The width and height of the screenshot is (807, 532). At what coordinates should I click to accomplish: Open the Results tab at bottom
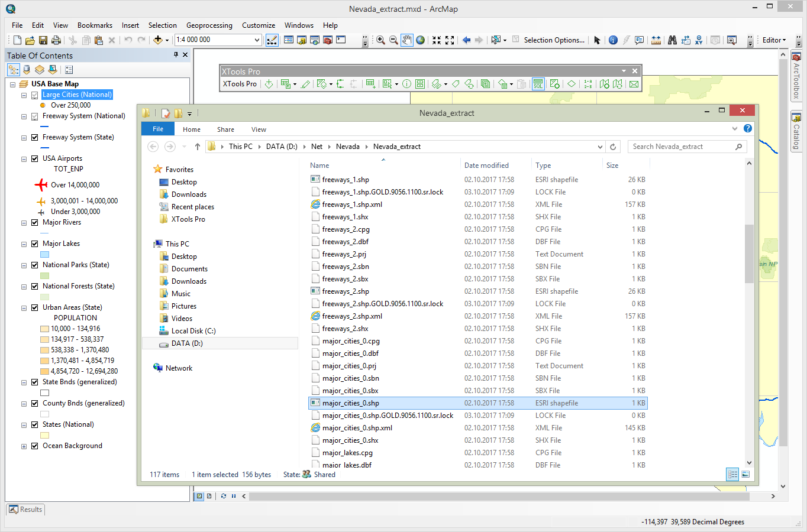[26, 510]
